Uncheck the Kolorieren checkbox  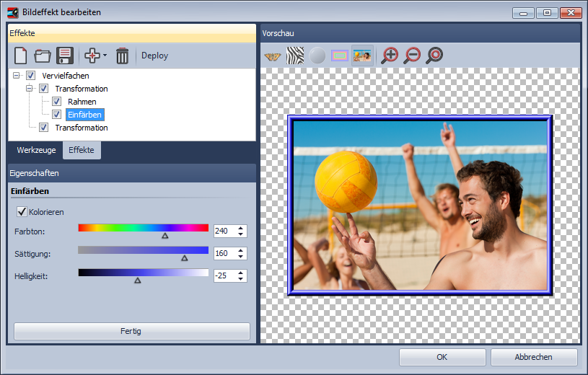22,212
